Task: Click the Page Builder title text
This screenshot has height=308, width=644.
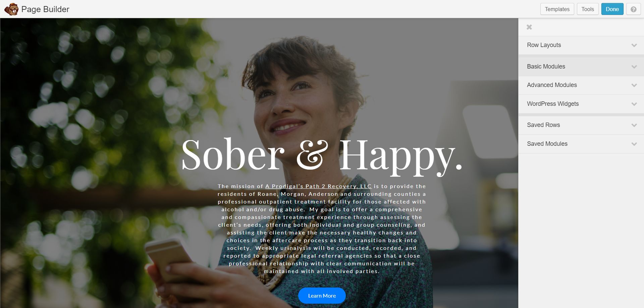Action: pyautogui.click(x=45, y=9)
